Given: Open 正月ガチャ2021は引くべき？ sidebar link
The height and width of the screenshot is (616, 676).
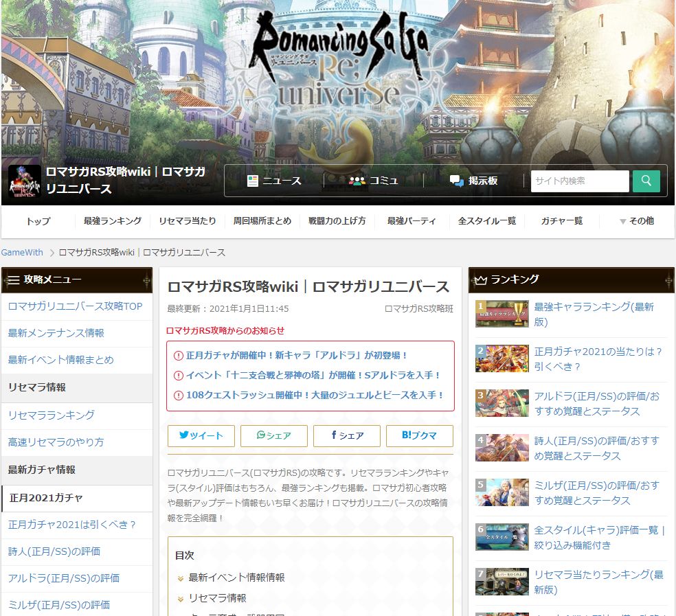Looking at the screenshot, I should tap(71, 525).
